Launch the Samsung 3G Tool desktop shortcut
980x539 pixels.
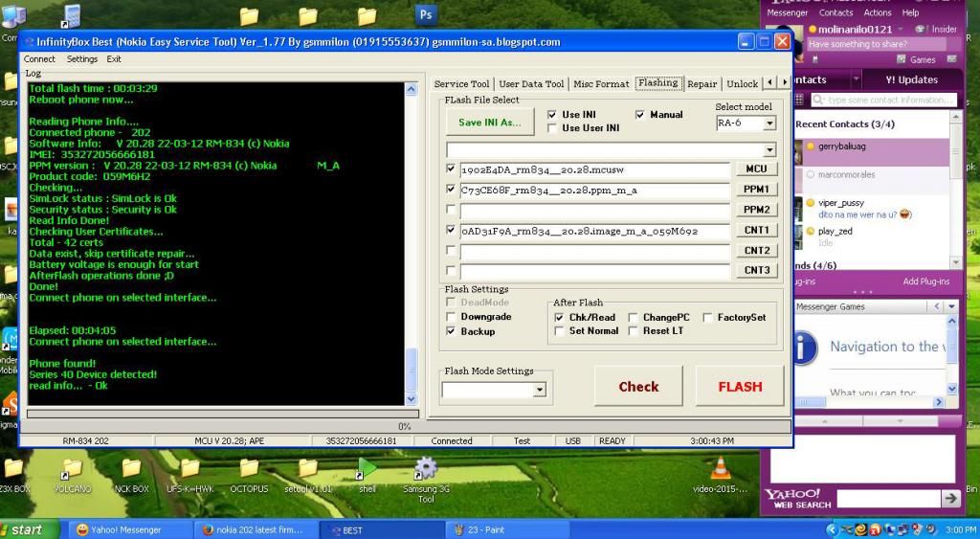[x=426, y=471]
